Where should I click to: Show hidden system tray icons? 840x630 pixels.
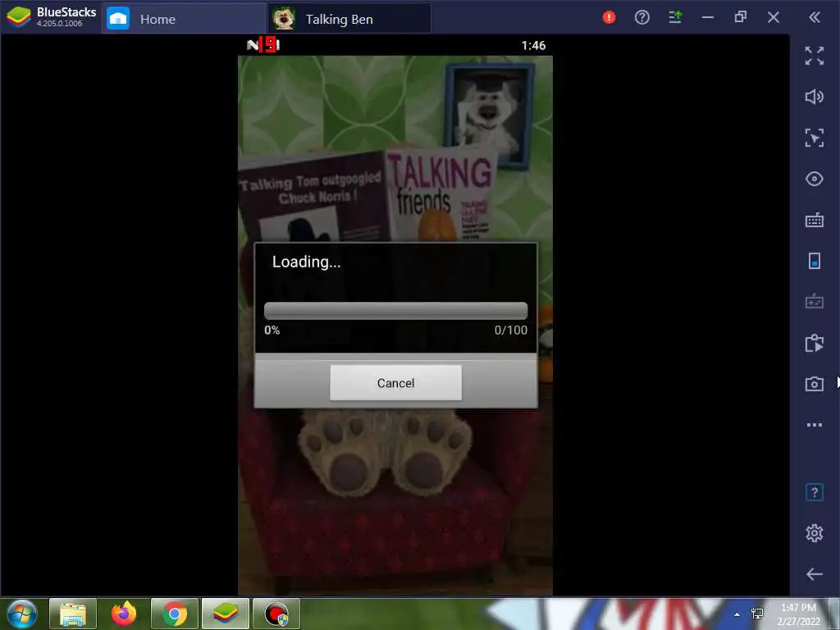tap(737, 614)
